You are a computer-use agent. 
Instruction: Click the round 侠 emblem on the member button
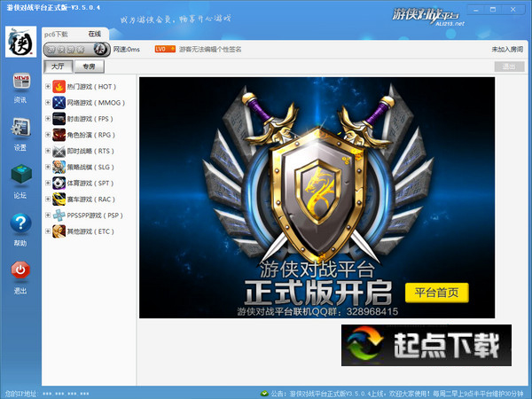pyautogui.click(x=100, y=50)
